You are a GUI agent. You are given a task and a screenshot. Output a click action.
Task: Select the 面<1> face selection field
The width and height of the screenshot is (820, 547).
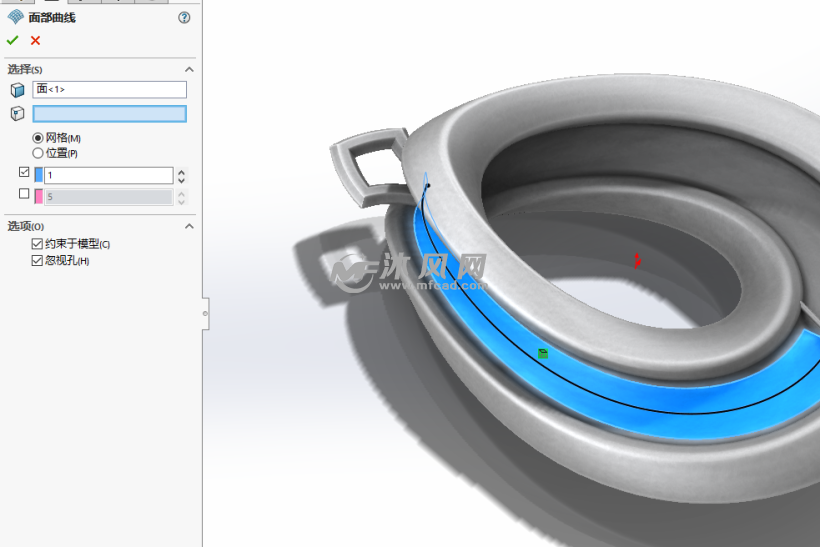(109, 89)
